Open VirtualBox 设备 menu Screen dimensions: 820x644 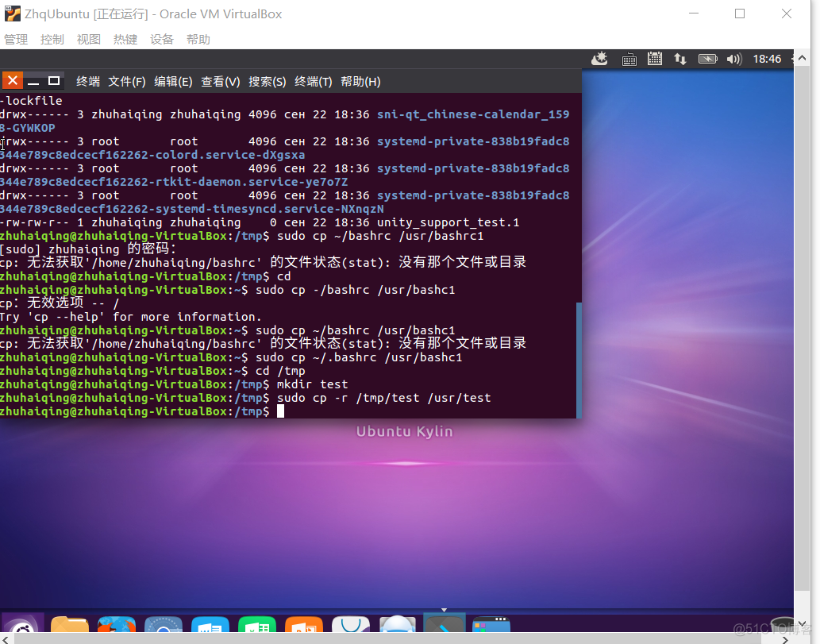point(162,39)
